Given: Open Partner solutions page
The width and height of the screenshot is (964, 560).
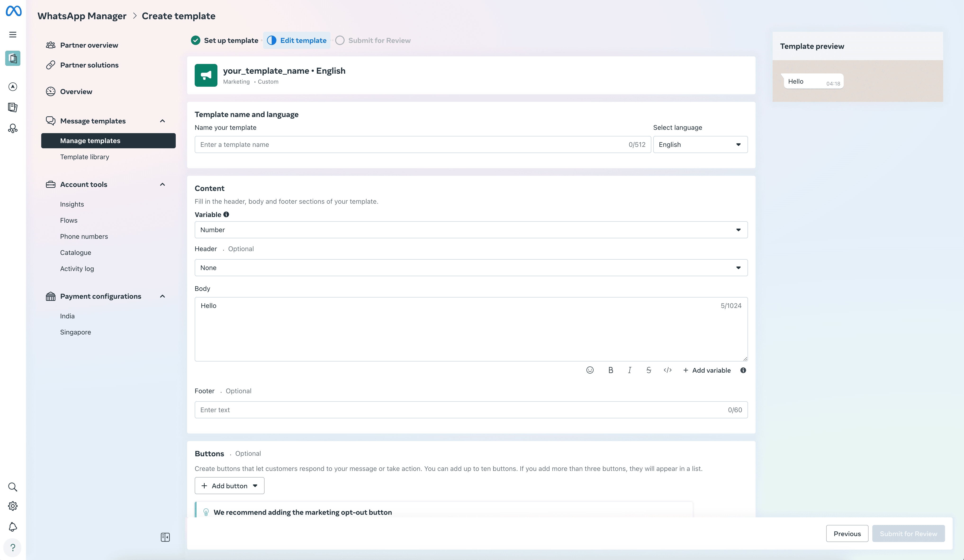Looking at the screenshot, I should [x=89, y=65].
